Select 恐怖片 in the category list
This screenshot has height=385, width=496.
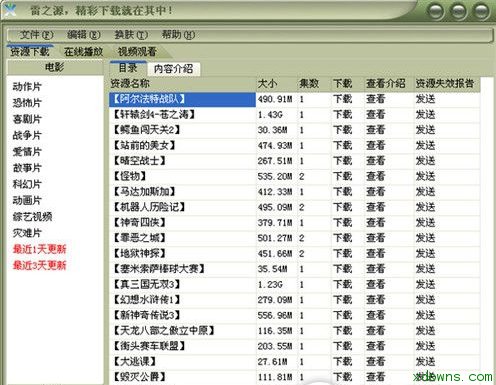click(27, 103)
